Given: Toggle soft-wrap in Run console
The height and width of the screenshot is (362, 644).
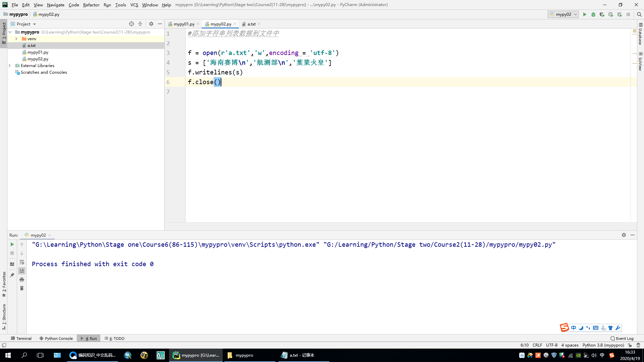Looking at the screenshot, I should point(22,262).
